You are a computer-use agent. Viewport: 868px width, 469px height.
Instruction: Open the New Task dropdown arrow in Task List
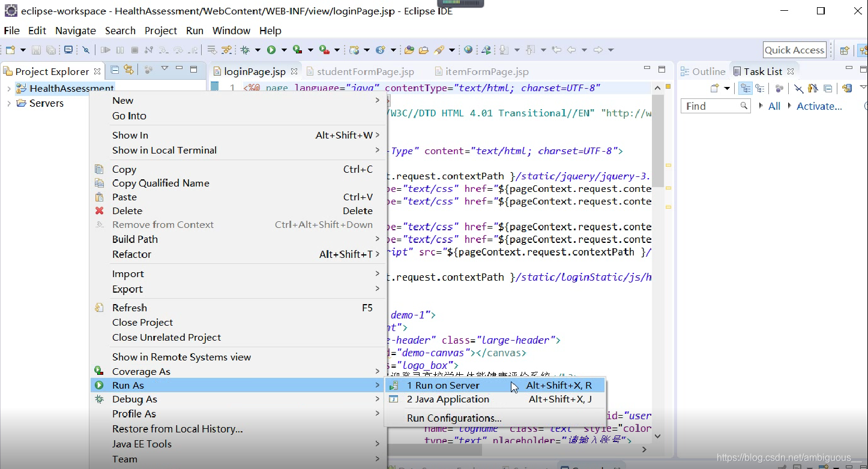pyautogui.click(x=727, y=88)
